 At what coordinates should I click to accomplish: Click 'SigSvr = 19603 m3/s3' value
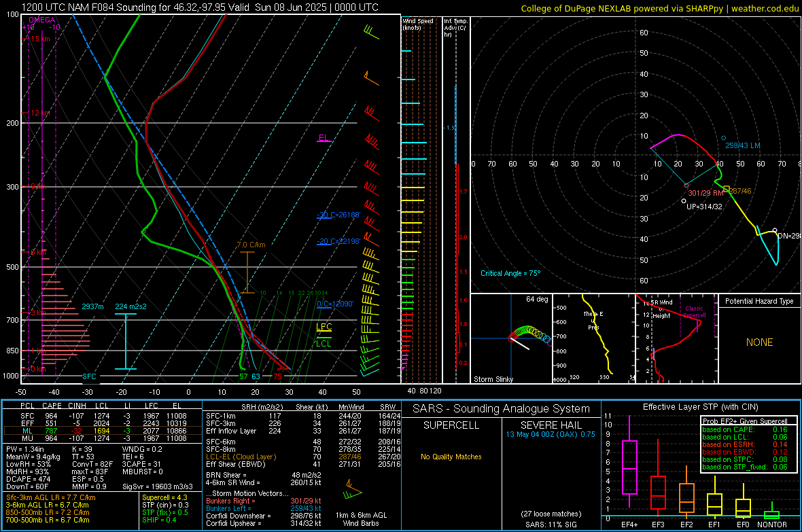158,486
